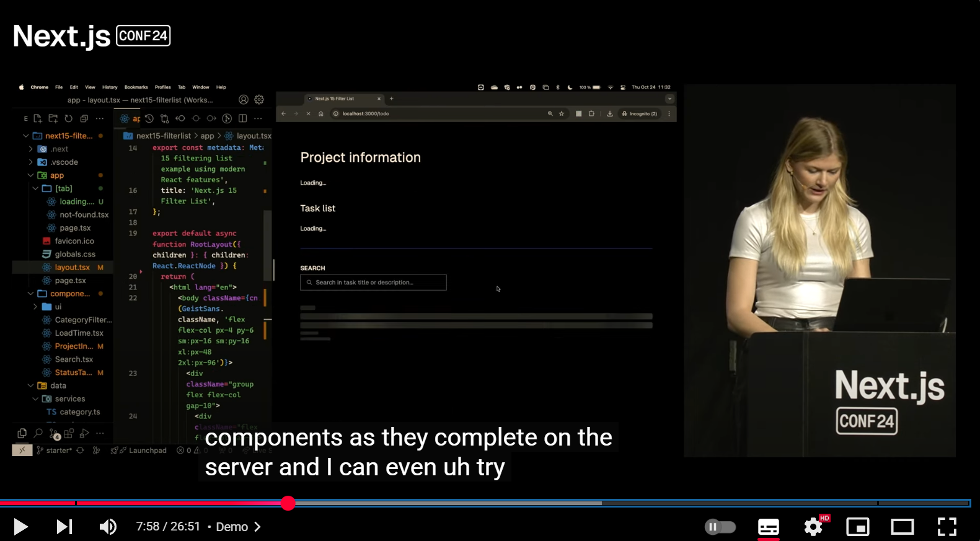
Task: Open VS Code manage gear icon
Action: coord(259,100)
